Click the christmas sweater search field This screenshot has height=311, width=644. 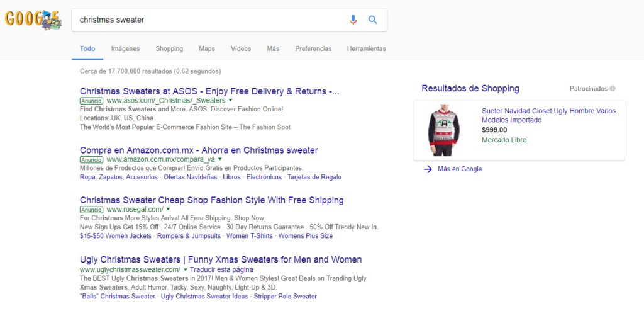pyautogui.click(x=208, y=20)
